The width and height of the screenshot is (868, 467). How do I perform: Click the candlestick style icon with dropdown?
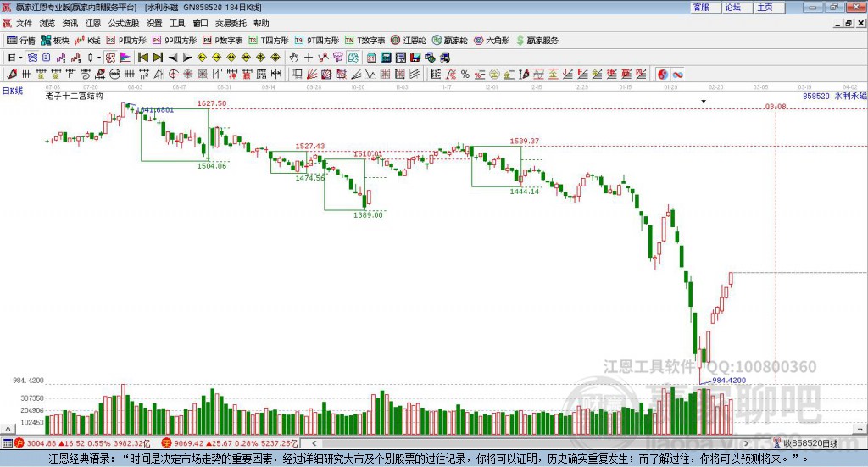(93, 58)
